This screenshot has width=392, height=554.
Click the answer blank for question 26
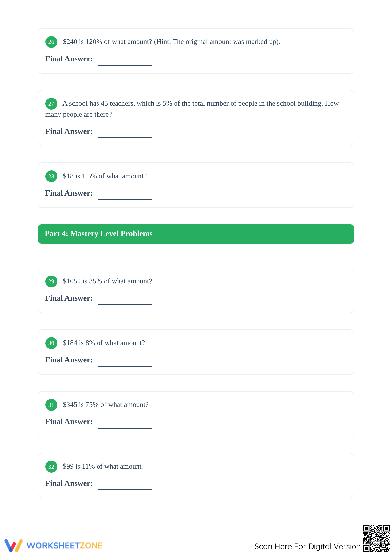(125, 65)
